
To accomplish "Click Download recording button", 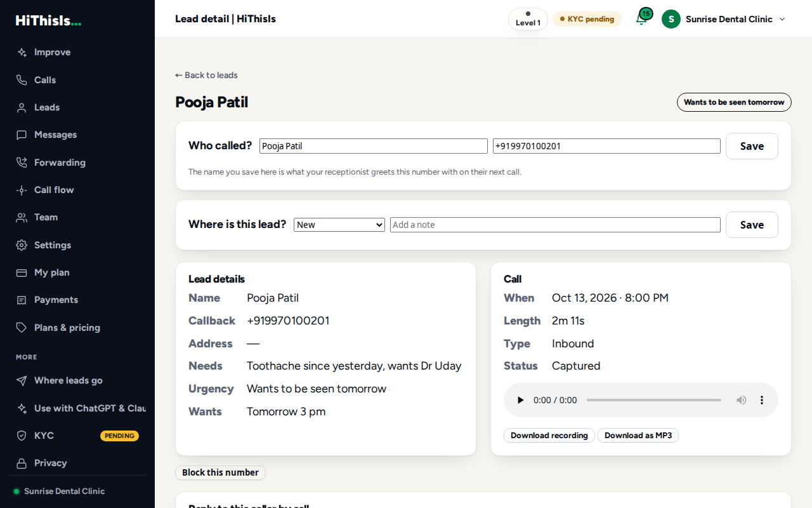I will click(x=549, y=436).
